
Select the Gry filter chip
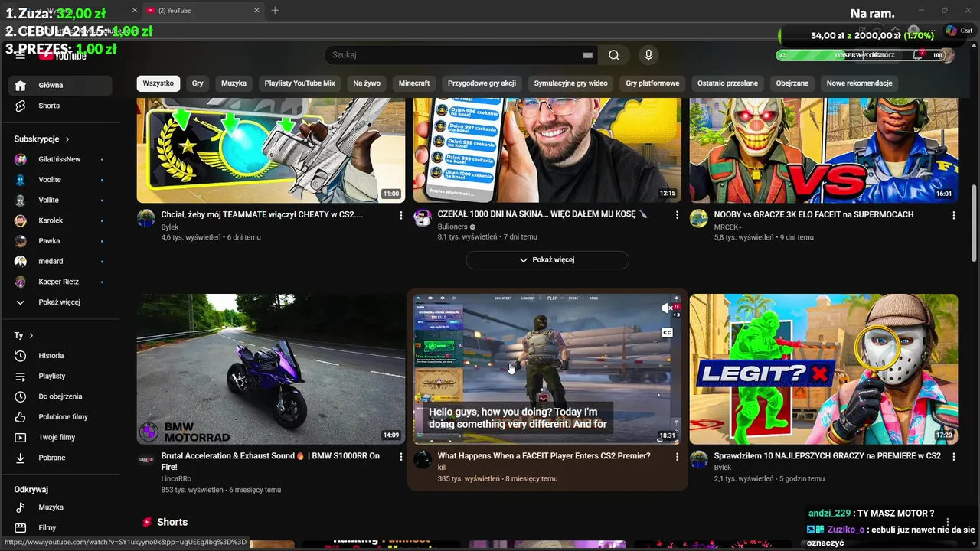click(198, 83)
